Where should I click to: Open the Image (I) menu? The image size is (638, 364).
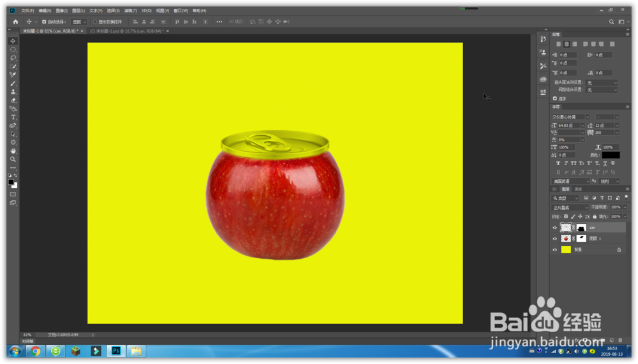tap(61, 11)
